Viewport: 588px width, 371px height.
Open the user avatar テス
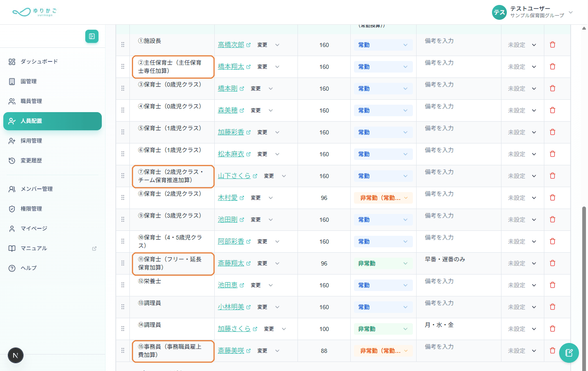coord(499,12)
